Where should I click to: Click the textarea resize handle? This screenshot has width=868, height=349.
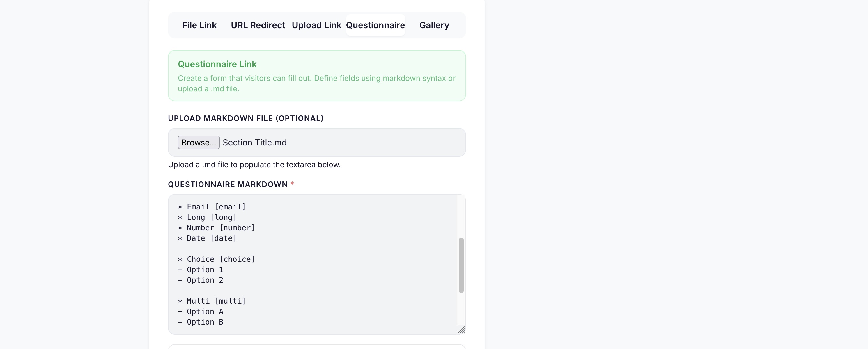pyautogui.click(x=462, y=330)
